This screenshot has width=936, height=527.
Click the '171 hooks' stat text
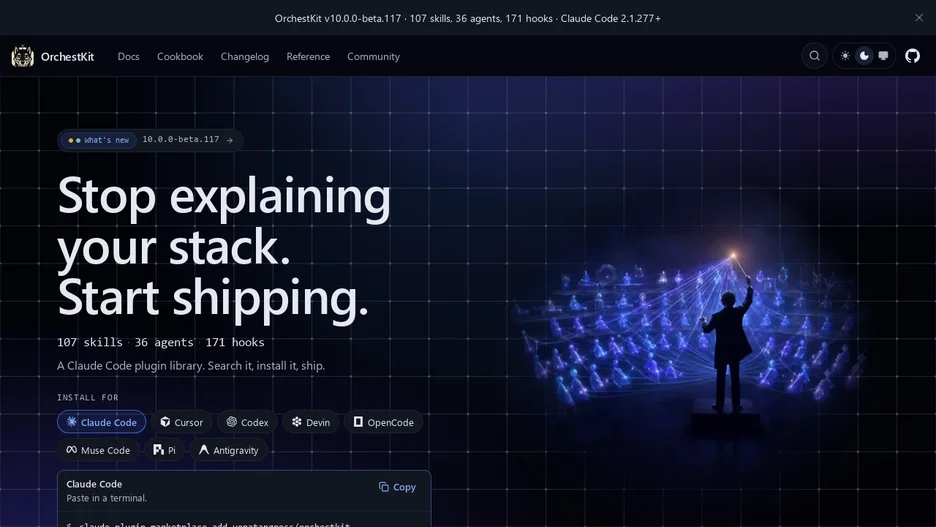tap(235, 343)
